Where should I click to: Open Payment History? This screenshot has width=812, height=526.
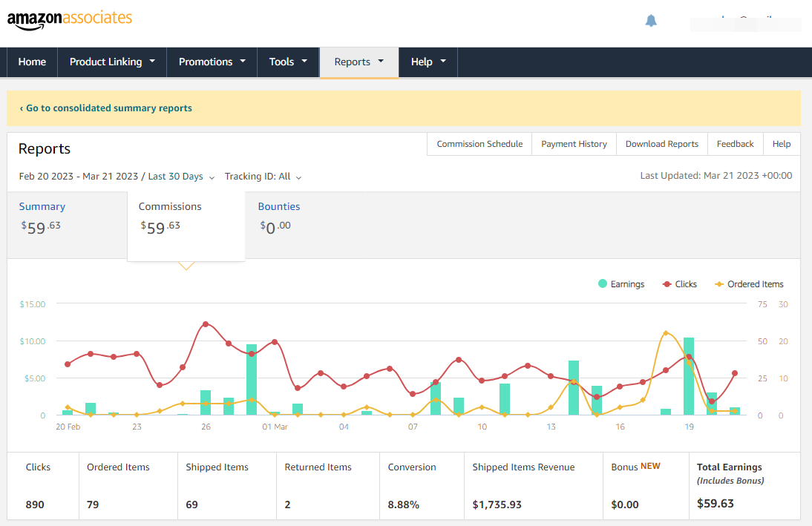574,144
